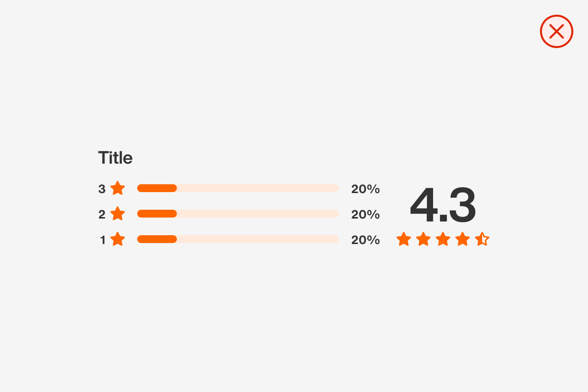Click the star icon beside number 2
Image resolution: width=588 pixels, height=392 pixels.
(118, 214)
